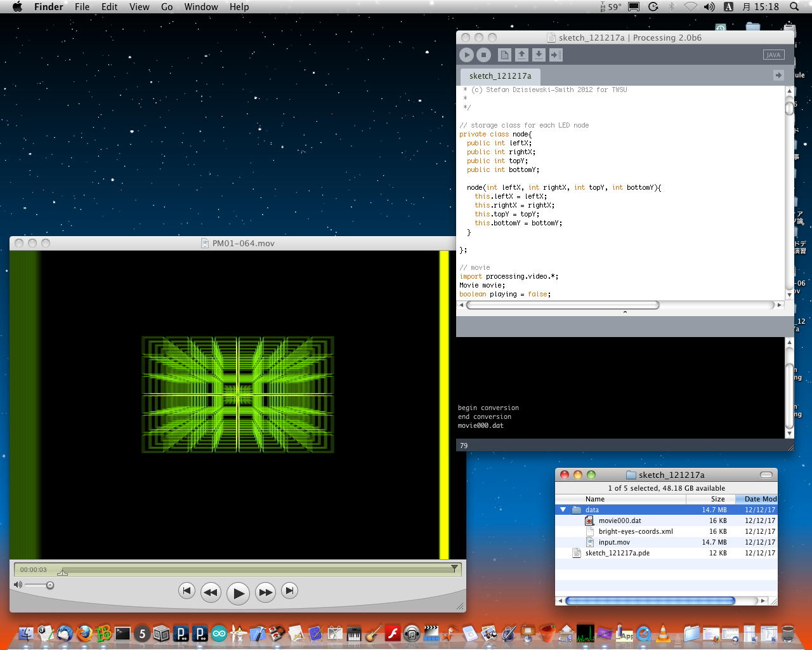Screen dimensions: 812x650
Task: Select the sketch_121217a tab
Action: (x=500, y=76)
